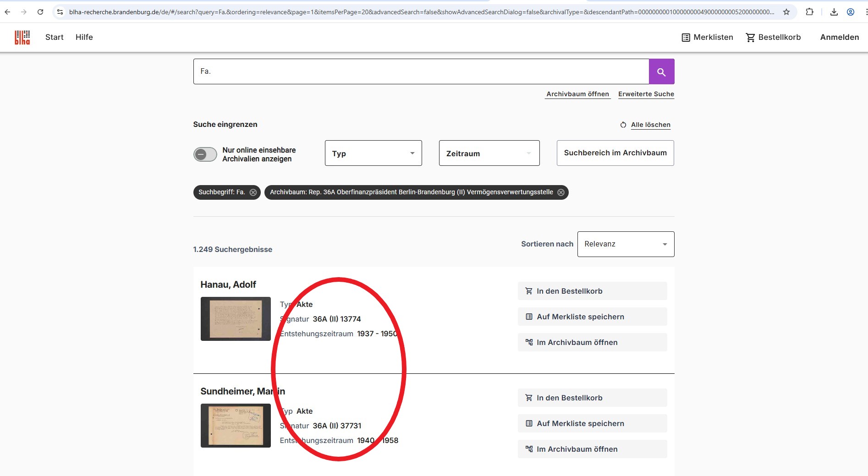Click the blha logo icon
This screenshot has width=868, height=476.
tap(22, 37)
